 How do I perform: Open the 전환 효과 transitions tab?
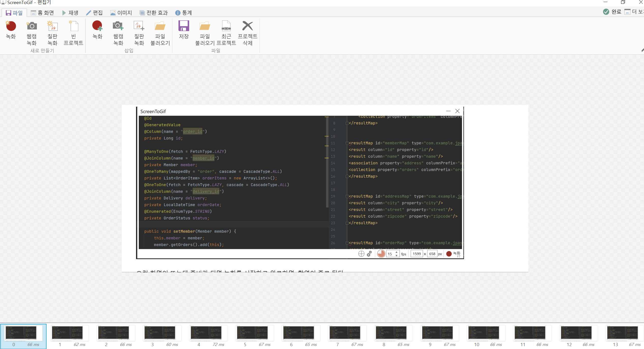[154, 13]
